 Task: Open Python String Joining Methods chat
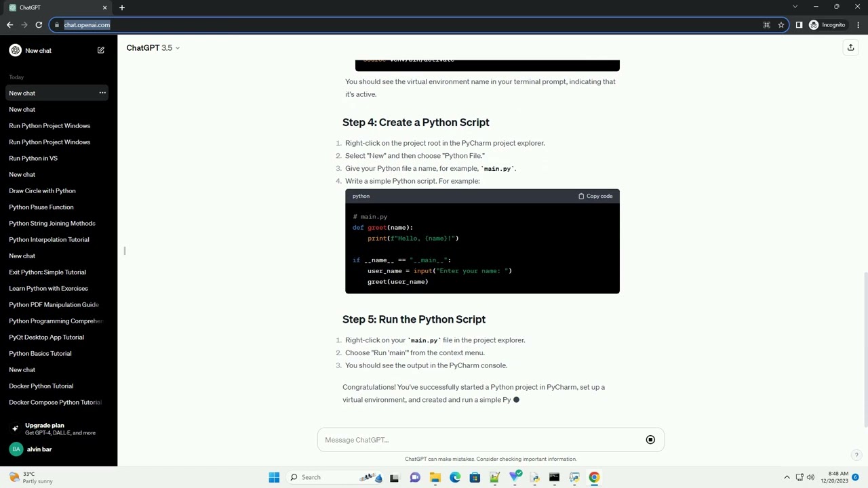coord(57,223)
